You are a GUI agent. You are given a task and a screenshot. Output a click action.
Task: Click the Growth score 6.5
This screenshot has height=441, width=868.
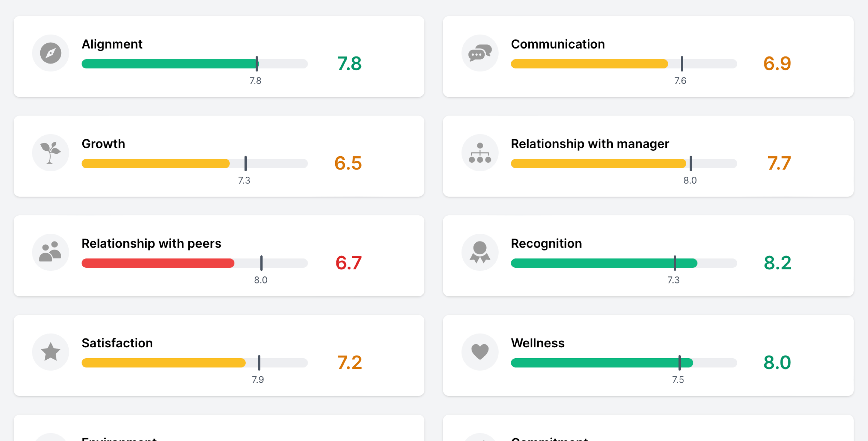click(348, 163)
